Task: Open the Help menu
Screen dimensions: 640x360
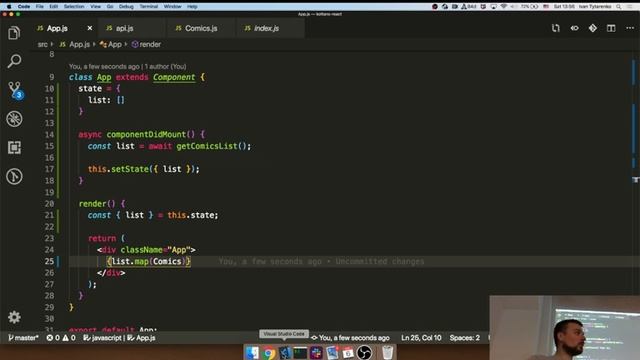Action: [x=192, y=7]
